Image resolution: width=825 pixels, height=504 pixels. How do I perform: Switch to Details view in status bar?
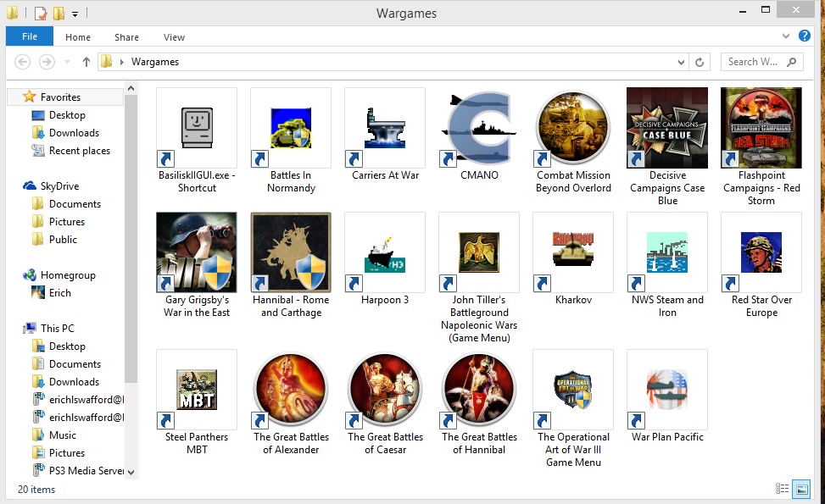click(x=782, y=489)
